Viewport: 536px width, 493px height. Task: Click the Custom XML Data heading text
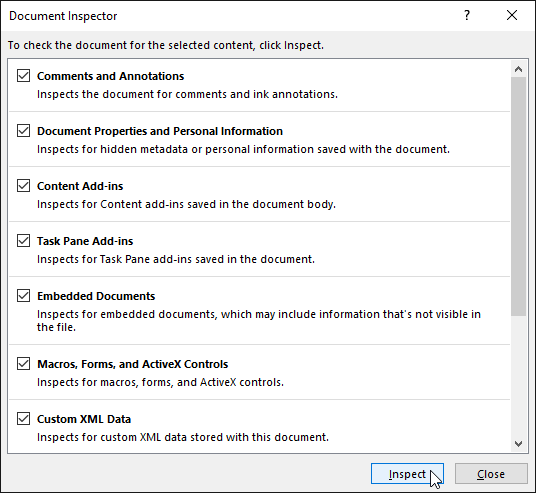pyautogui.click(x=84, y=419)
